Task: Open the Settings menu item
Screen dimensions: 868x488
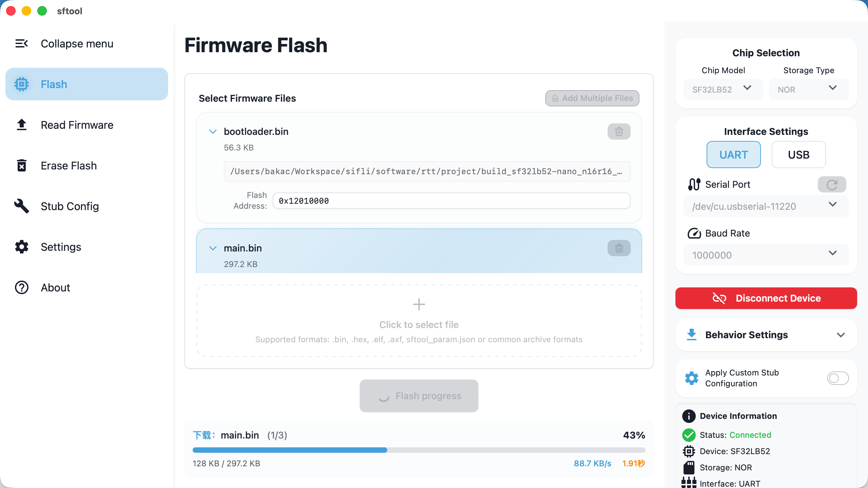Action: [61, 247]
